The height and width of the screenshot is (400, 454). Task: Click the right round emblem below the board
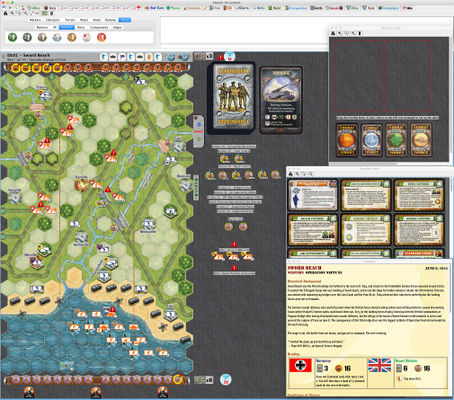pyautogui.click(x=162, y=392)
